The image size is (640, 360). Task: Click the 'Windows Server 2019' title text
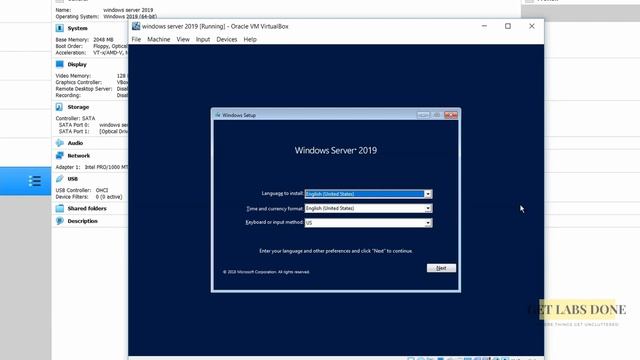[336, 150]
